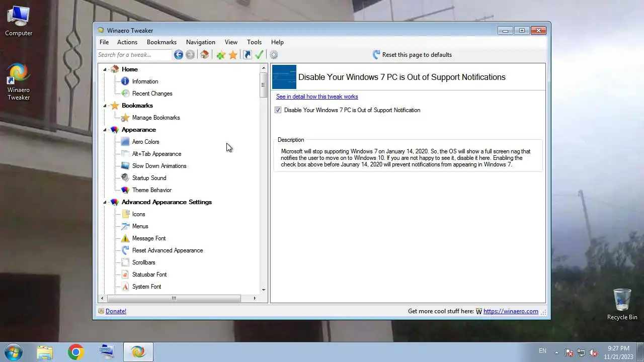Click the Winaero Tweaker taskbar button
The height and width of the screenshot is (362, 644).
138,352
